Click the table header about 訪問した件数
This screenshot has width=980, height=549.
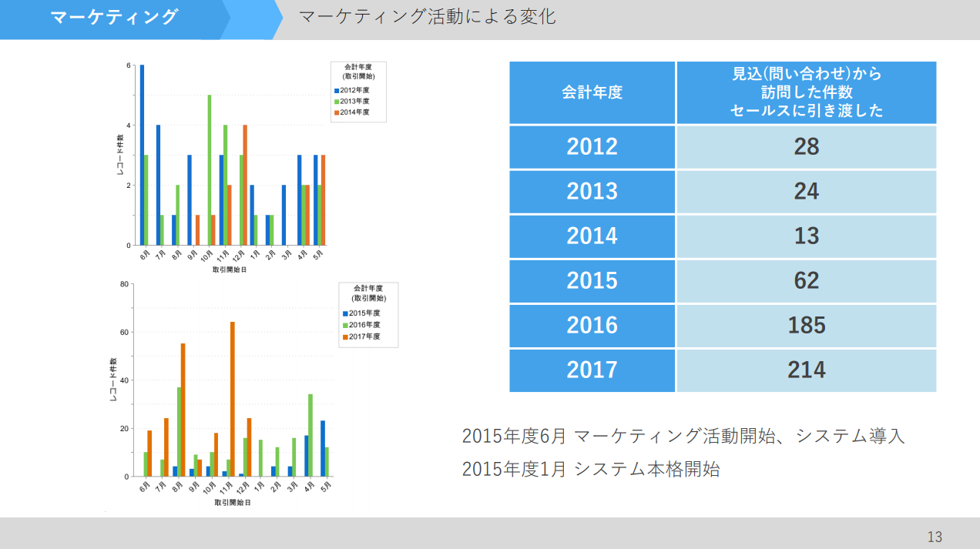point(806,92)
